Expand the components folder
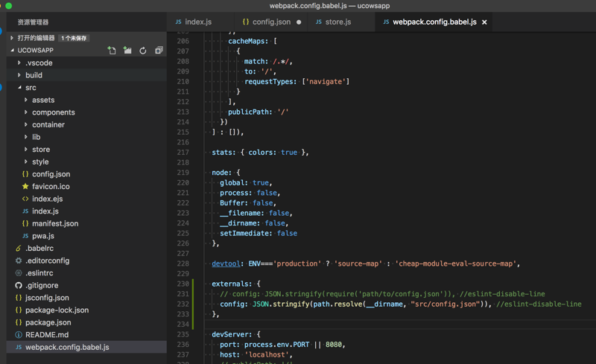Image resolution: width=596 pixels, height=364 pixels. click(x=26, y=112)
